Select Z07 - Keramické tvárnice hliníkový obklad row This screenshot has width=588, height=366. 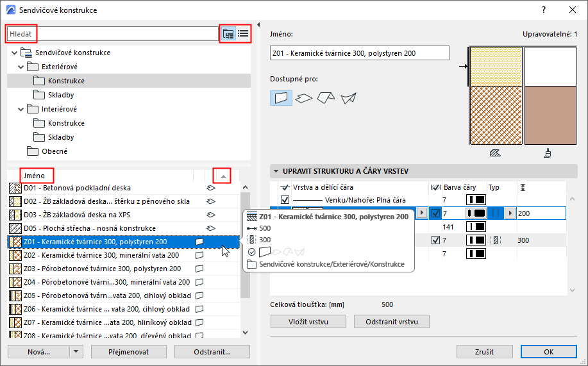124,322
